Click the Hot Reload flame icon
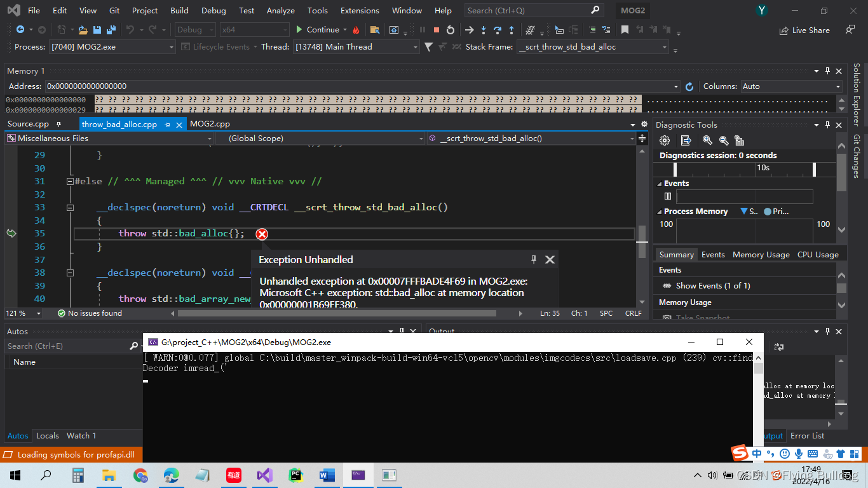This screenshot has height=488, width=868. 356,30
